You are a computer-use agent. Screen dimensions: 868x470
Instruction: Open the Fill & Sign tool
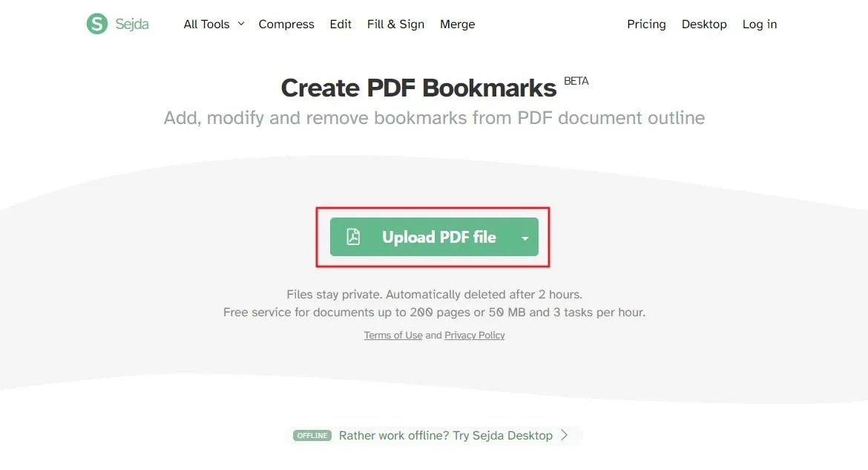click(x=395, y=24)
